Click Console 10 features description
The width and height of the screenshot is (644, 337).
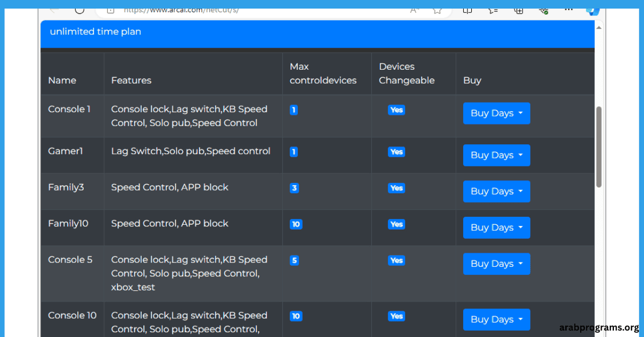pos(189,323)
